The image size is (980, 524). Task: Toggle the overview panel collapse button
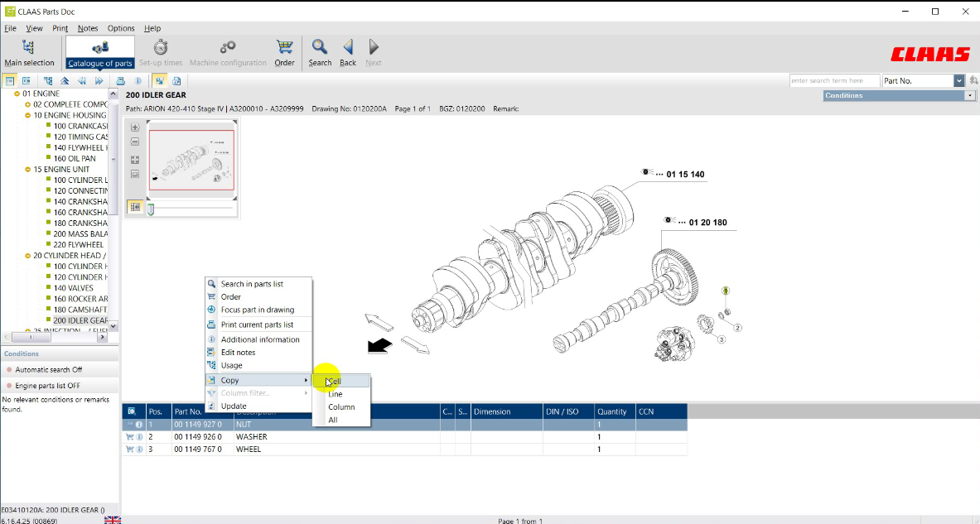(135, 207)
